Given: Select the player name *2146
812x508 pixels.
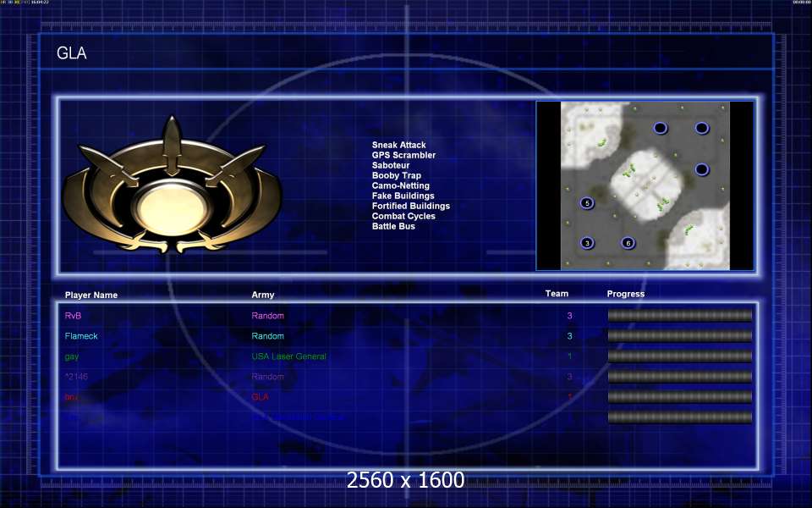Looking at the screenshot, I should (x=76, y=377).
